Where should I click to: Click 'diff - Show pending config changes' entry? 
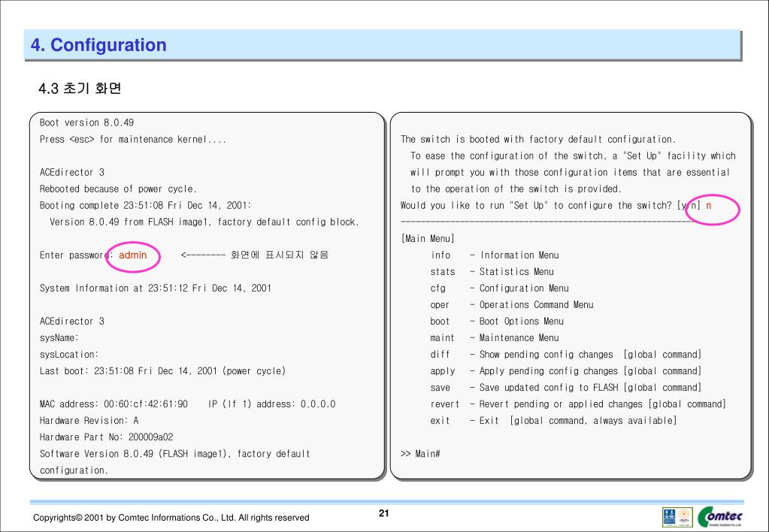click(566, 355)
